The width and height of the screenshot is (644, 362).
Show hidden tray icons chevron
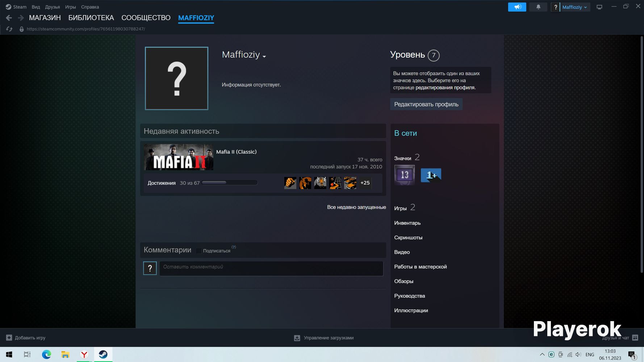pos(542,355)
